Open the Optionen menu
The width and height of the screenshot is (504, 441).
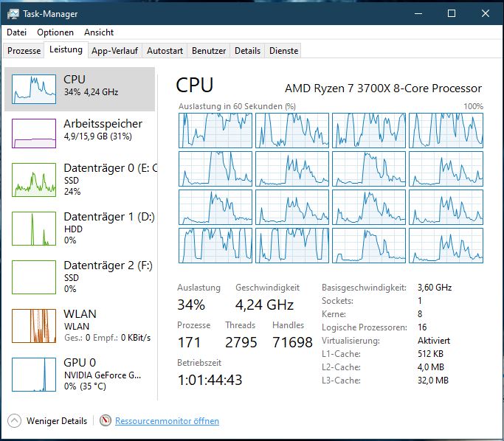coord(55,32)
